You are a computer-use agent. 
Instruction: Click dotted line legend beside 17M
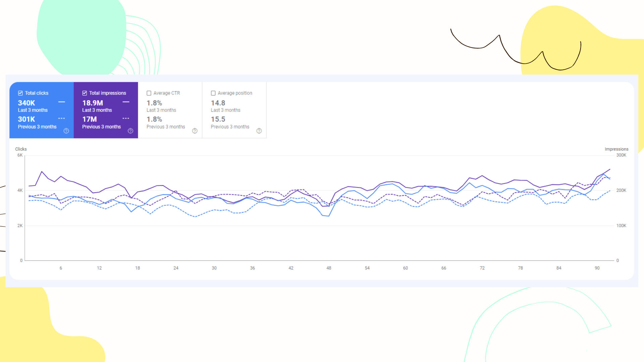(x=126, y=118)
